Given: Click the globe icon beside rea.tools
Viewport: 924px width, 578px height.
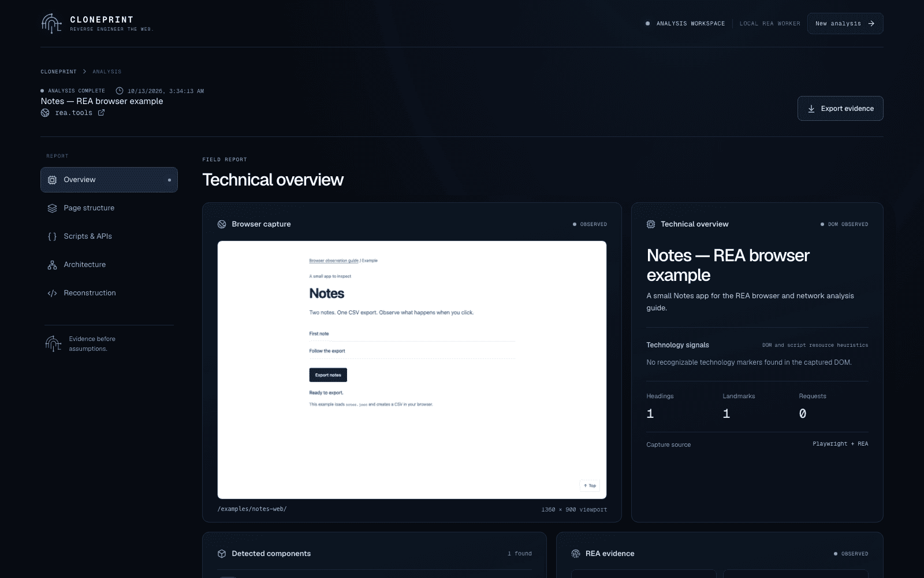Looking at the screenshot, I should 45,113.
